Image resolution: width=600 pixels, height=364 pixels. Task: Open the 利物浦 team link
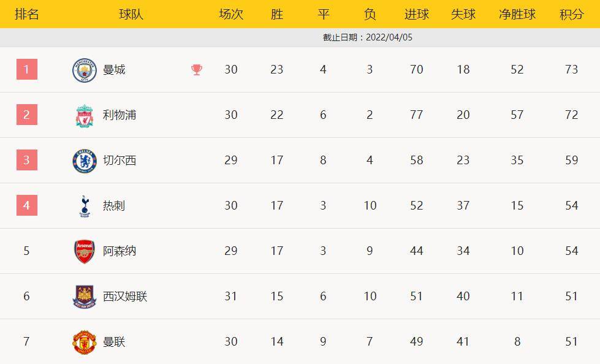120,115
